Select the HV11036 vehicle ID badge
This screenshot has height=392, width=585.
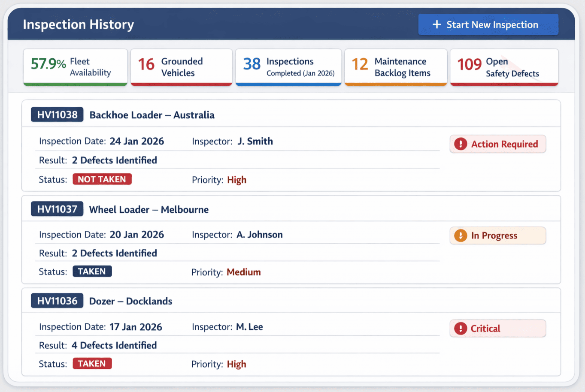coord(57,301)
